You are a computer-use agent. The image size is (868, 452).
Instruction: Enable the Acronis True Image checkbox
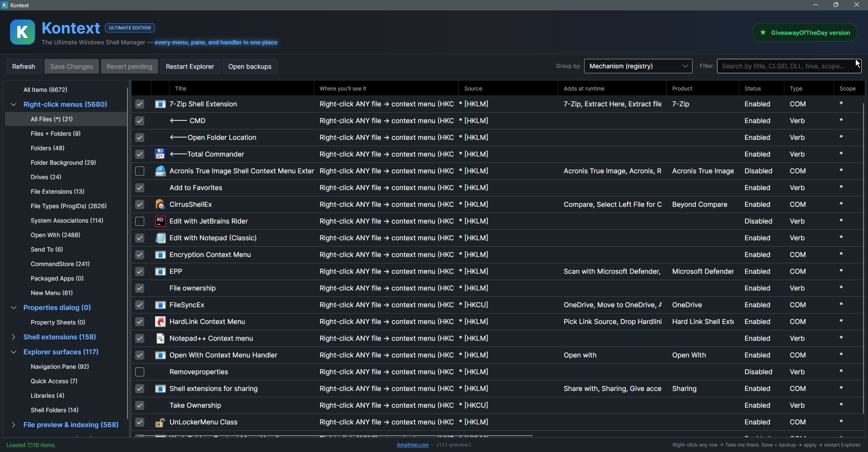click(x=140, y=171)
